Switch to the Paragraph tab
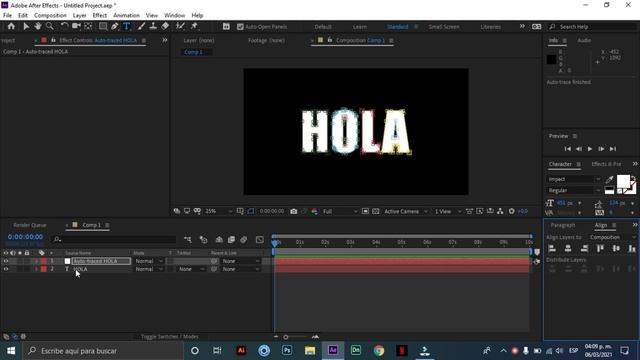 click(562, 225)
